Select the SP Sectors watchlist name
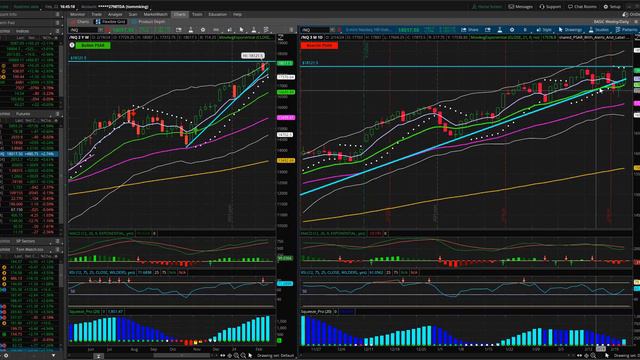 coord(25,241)
